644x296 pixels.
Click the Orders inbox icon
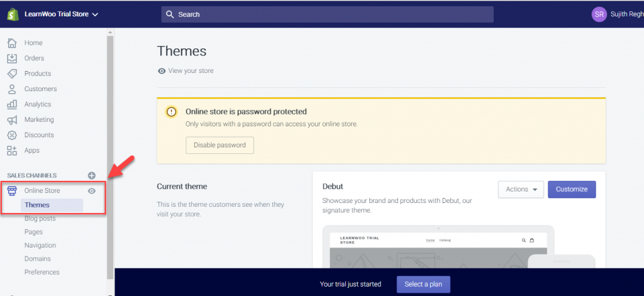[12, 58]
